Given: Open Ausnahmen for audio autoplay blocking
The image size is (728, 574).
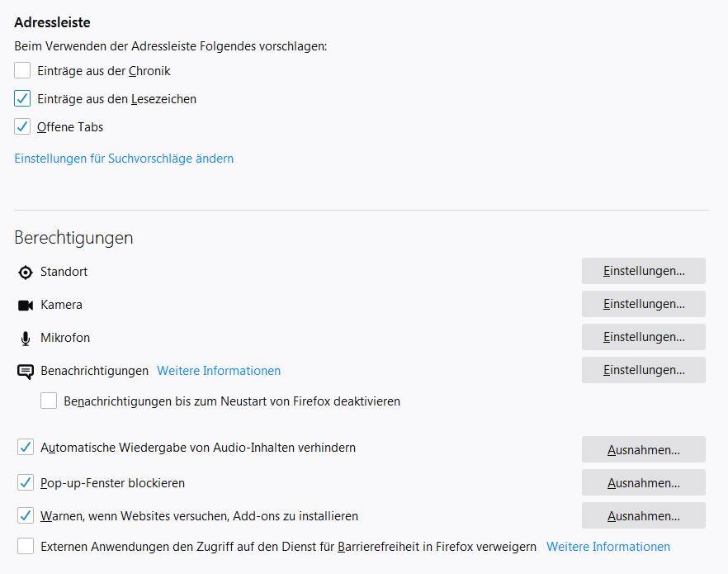Looking at the screenshot, I should [x=644, y=449].
